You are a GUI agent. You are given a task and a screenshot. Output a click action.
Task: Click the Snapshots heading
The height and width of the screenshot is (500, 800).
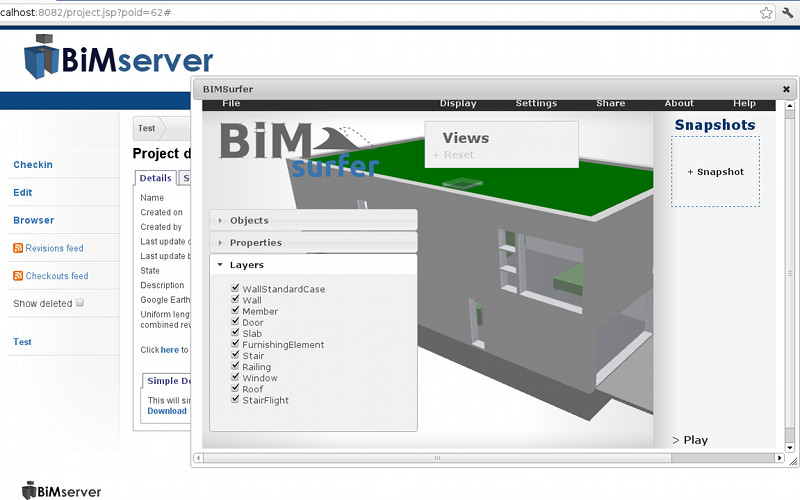tap(715, 125)
